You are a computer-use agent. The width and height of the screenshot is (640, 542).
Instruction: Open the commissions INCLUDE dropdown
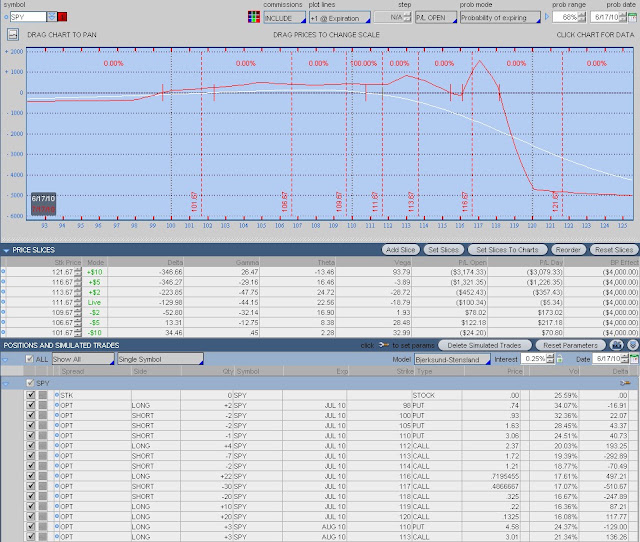tap(284, 18)
